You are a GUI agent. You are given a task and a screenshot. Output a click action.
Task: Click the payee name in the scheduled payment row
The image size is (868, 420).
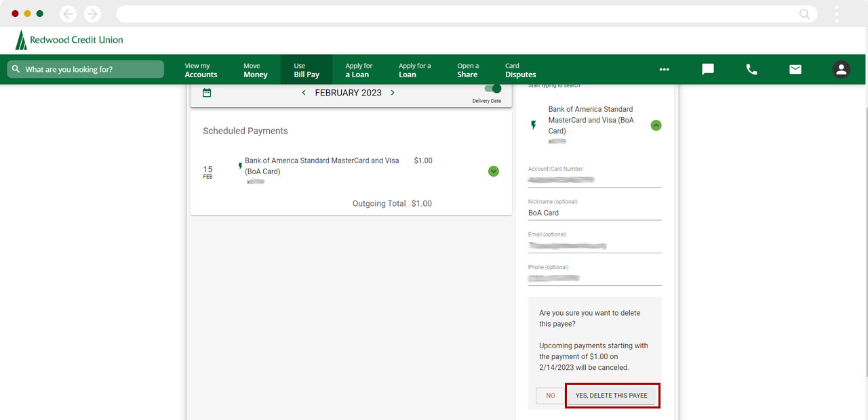point(322,166)
